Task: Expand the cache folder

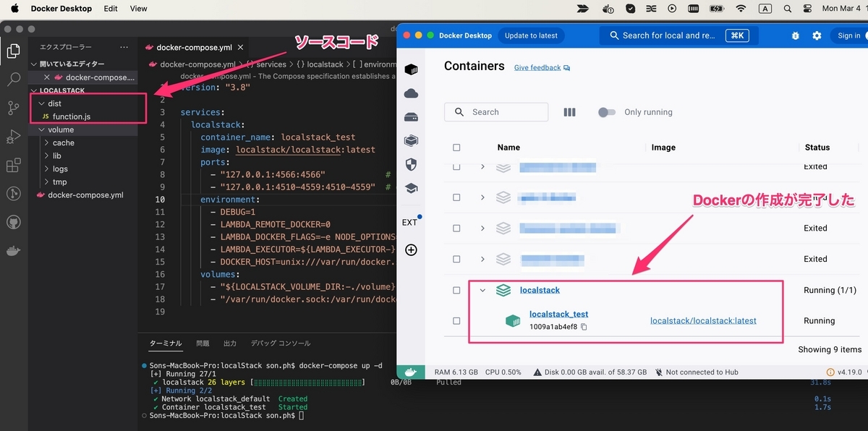Action: tap(47, 142)
